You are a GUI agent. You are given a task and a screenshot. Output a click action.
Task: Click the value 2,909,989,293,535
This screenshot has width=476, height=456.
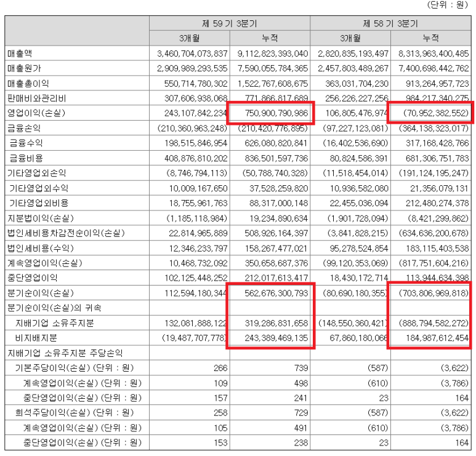(x=192, y=68)
